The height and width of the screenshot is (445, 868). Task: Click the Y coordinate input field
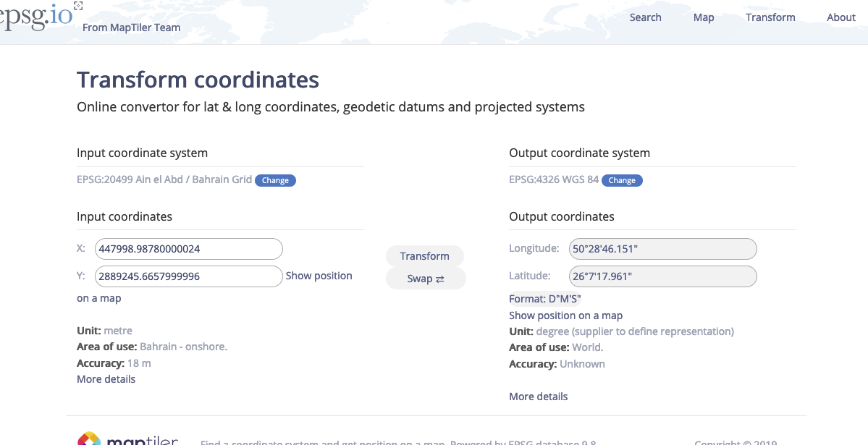coord(188,276)
